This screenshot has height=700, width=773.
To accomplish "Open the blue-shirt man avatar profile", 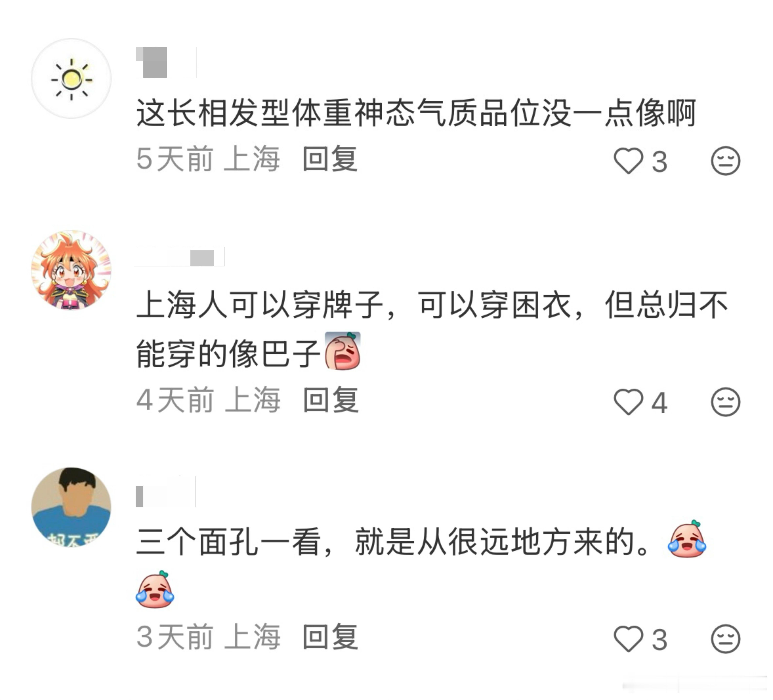I will [x=71, y=507].
